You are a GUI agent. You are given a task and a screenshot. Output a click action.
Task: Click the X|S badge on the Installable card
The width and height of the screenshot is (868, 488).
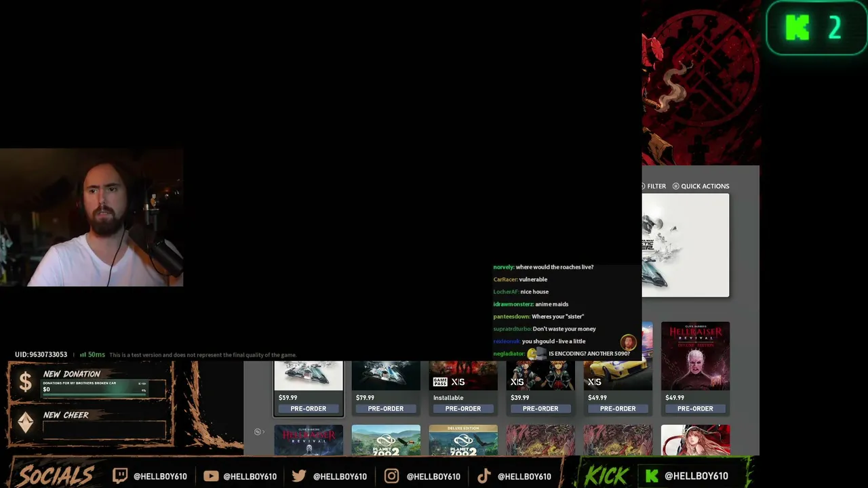tap(458, 382)
